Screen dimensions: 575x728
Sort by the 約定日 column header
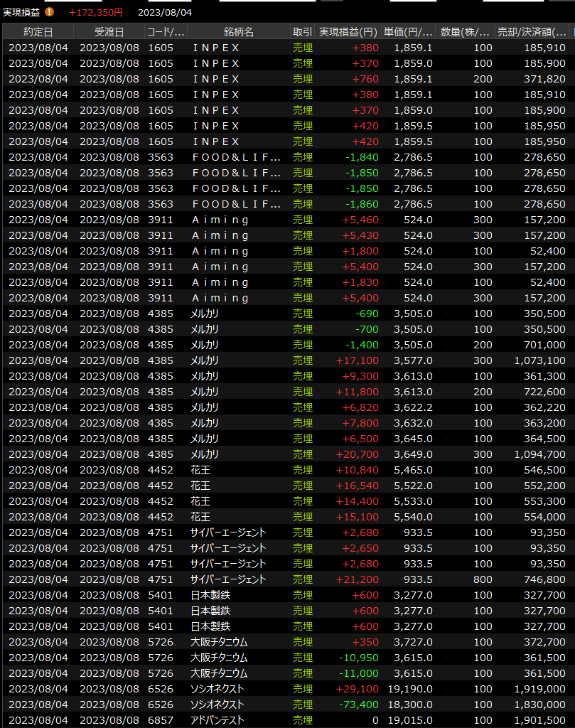[x=38, y=32]
